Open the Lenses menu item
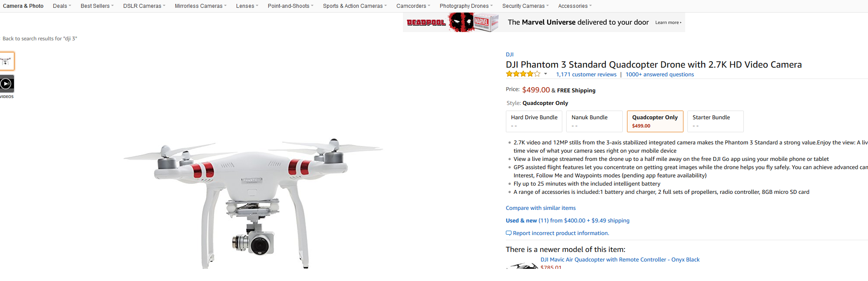 click(x=247, y=6)
